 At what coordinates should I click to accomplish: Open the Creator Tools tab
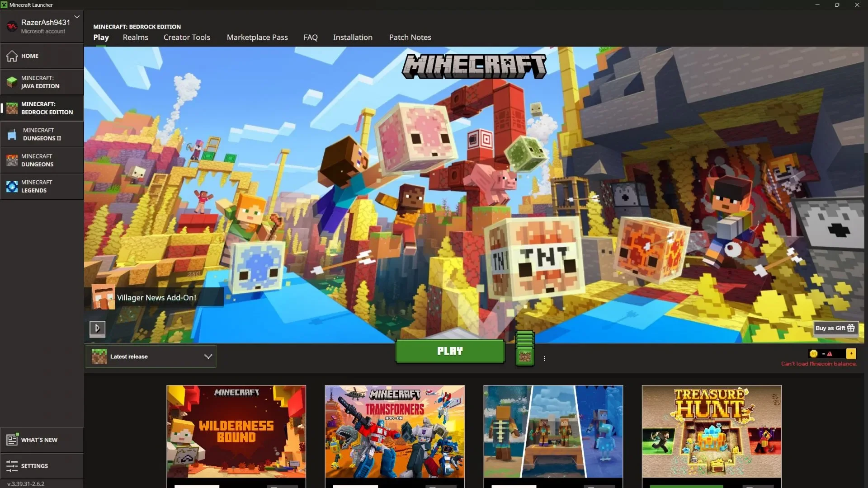(x=187, y=38)
